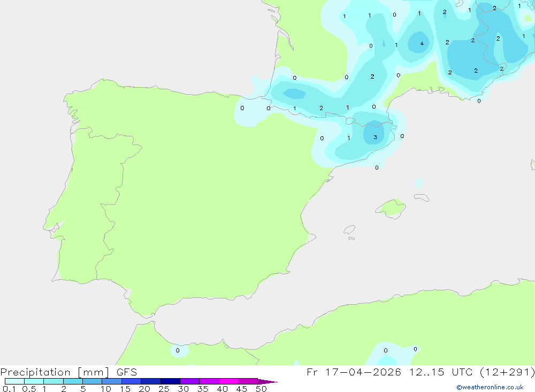Click the '0.5' legend label
This screenshot has height=392, width=535.
tap(29, 389)
